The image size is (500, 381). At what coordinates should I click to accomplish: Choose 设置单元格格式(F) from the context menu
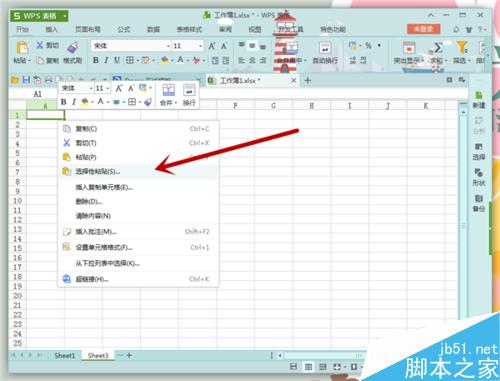pos(138,247)
